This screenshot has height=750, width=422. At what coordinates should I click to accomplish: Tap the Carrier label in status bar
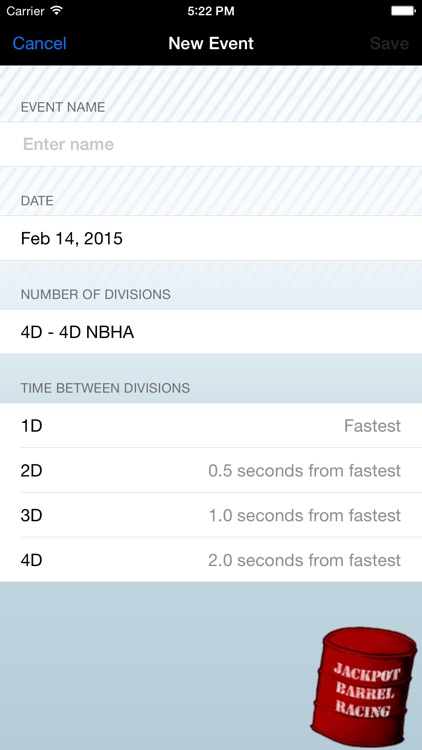26,11
